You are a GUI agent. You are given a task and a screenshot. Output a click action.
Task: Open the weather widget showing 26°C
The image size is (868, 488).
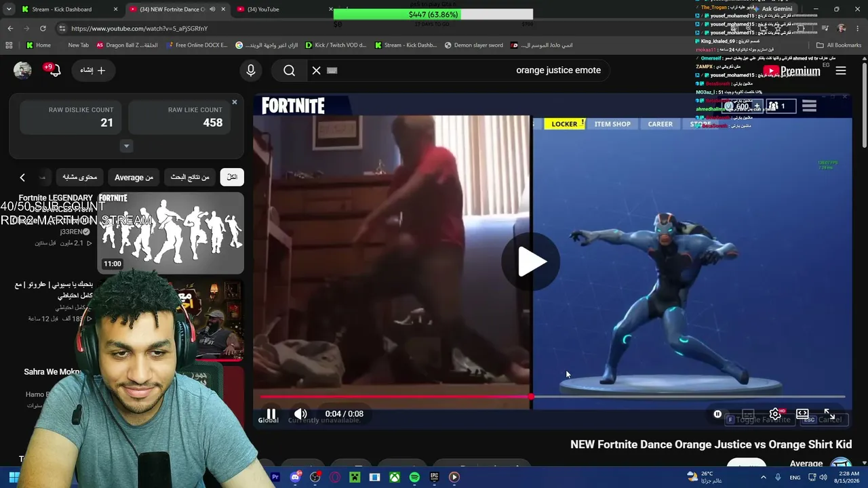click(x=704, y=477)
